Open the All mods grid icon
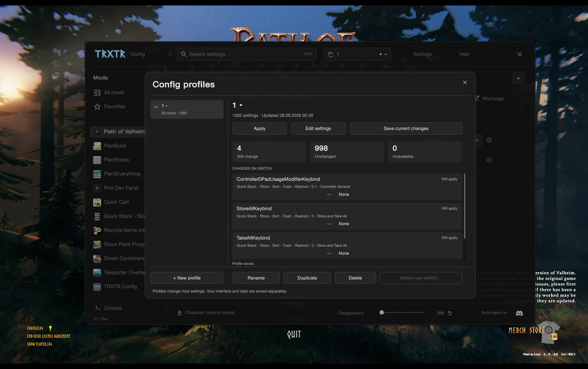The width and height of the screenshot is (588, 369). (x=97, y=93)
